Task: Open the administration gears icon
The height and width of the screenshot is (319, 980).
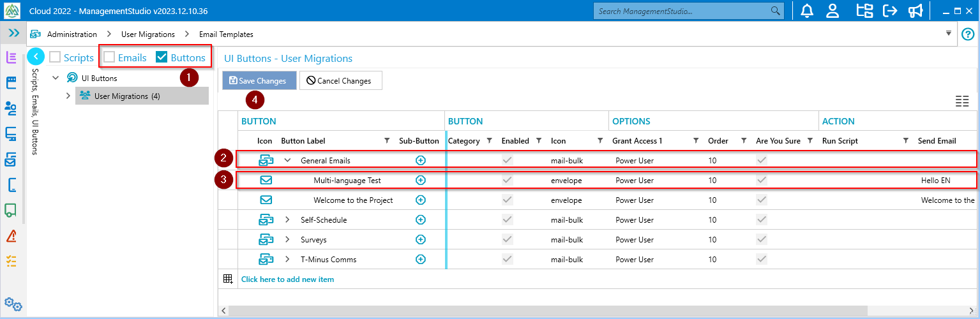Action: tap(13, 304)
